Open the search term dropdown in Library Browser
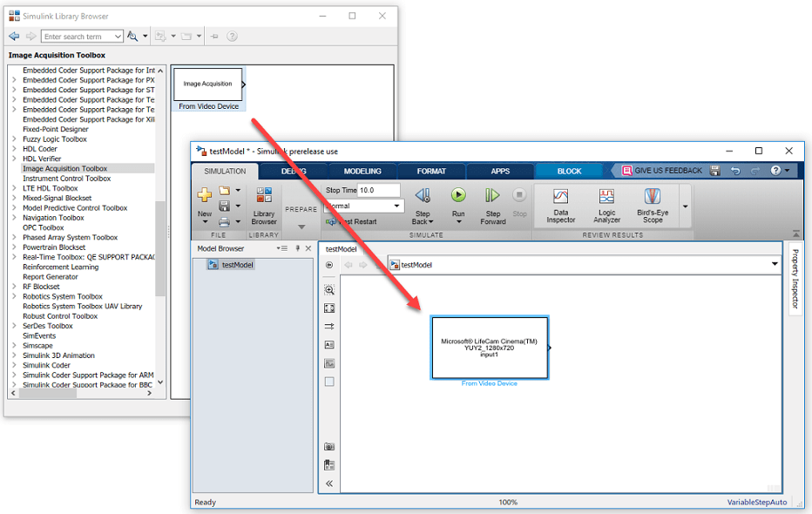The height and width of the screenshot is (514, 812). (x=118, y=37)
